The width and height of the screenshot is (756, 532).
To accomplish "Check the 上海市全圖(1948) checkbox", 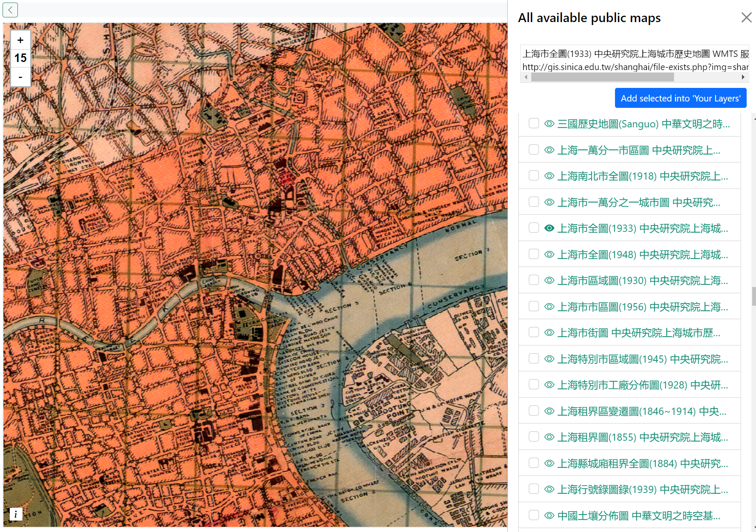I will click(x=534, y=254).
